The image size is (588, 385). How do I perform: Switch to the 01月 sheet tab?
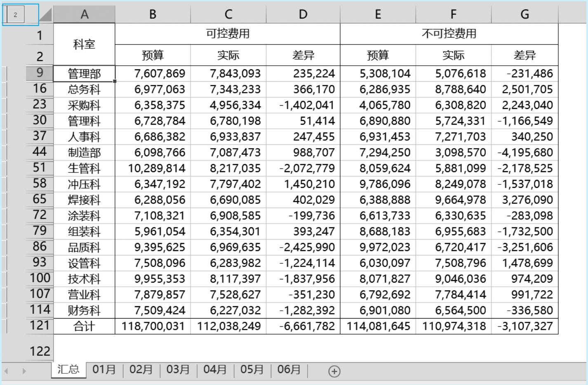[x=104, y=369]
